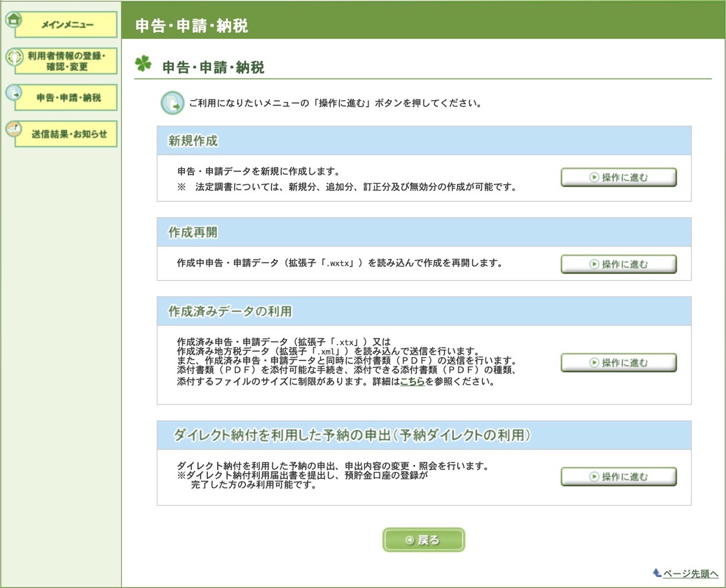Proceed with 新規作成 via 操作に進む
The image size is (726, 588).
coord(619,178)
